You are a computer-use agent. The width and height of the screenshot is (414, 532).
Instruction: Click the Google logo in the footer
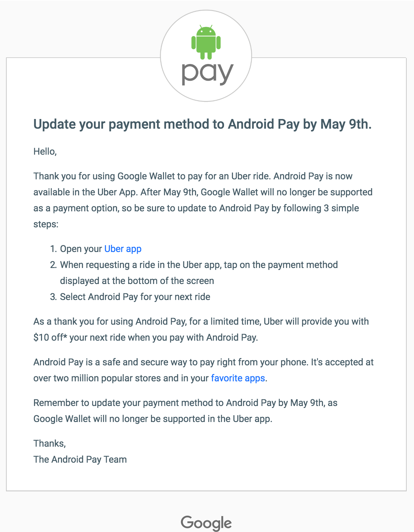(206, 523)
